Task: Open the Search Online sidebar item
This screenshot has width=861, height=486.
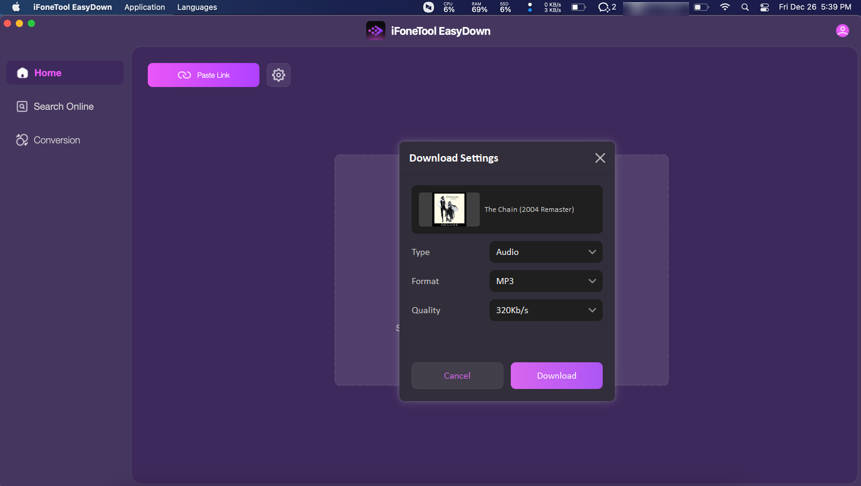Action: (x=65, y=107)
